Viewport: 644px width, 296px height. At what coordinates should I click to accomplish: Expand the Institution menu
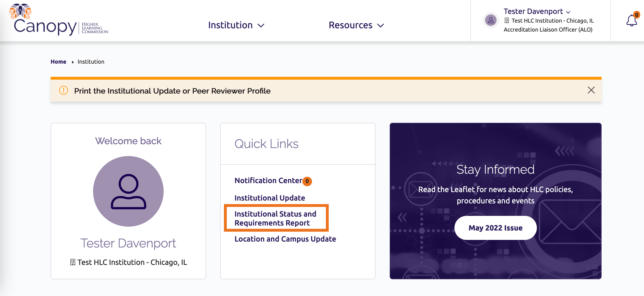[236, 25]
